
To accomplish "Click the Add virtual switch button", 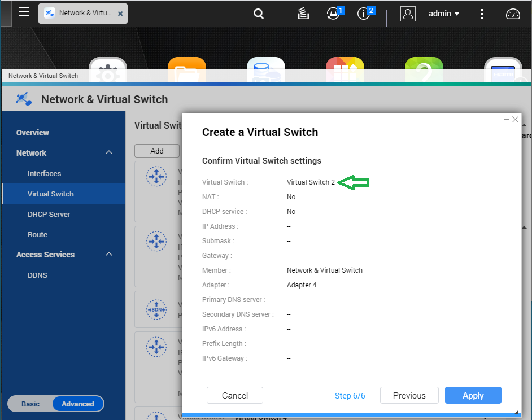I will (157, 151).
